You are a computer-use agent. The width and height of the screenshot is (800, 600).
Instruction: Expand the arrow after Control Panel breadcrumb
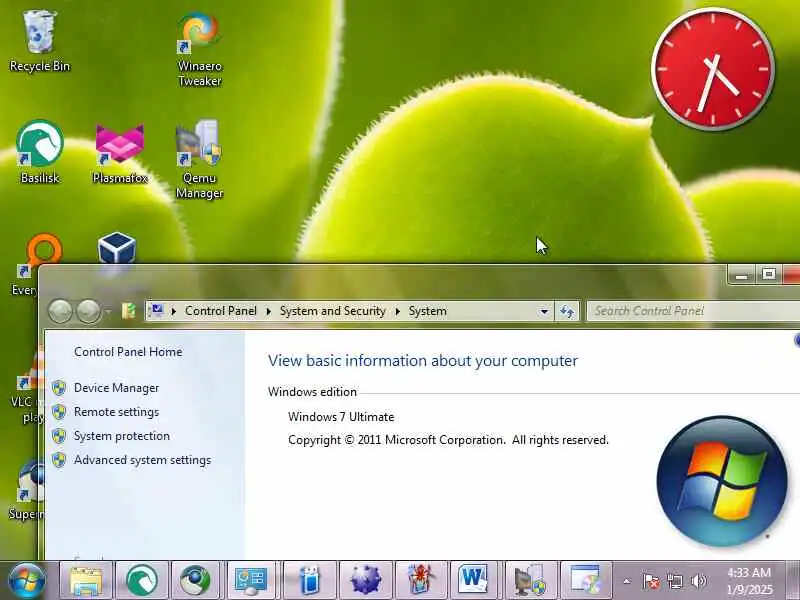[269, 311]
